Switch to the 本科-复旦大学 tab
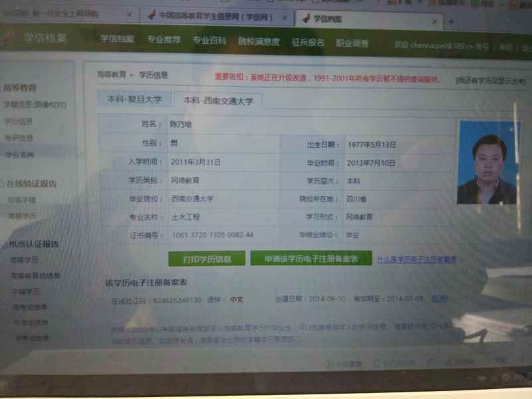Image resolution: width=532 pixels, height=399 pixels. [x=134, y=98]
